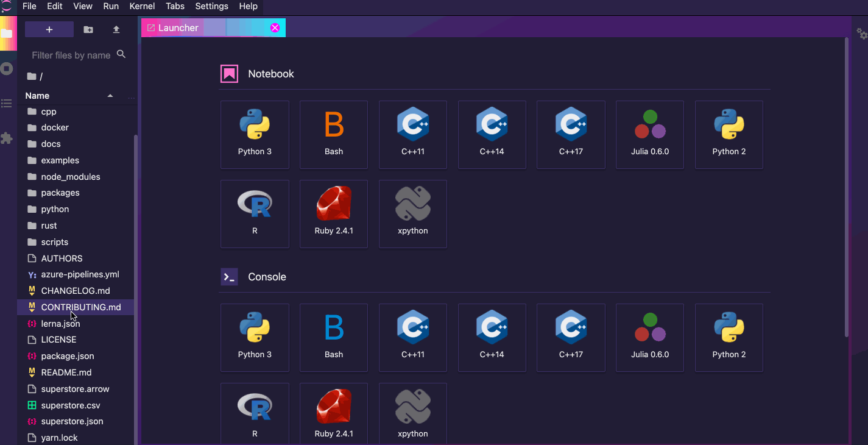Create a C++14 notebook
This screenshot has height=445, width=868.
pyautogui.click(x=492, y=135)
